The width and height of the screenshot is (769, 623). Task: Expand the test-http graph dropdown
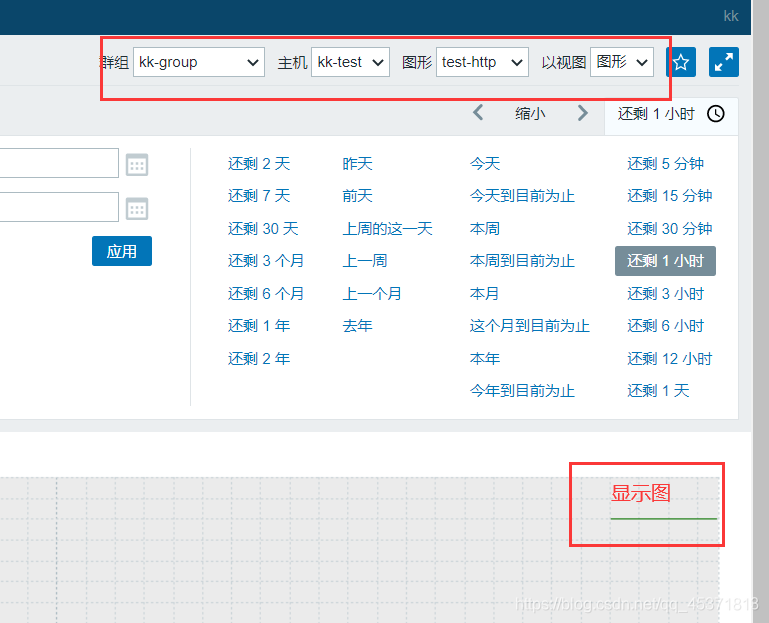click(482, 62)
